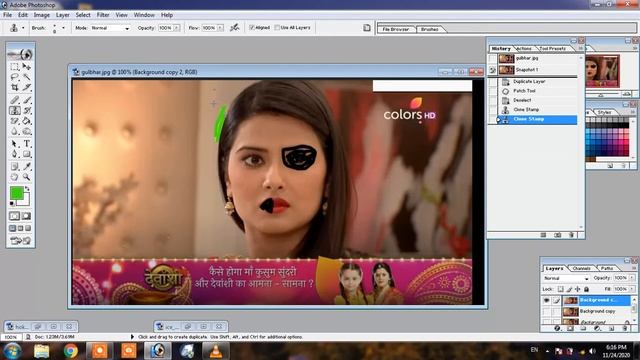Select the Clone Stamp tool in toolbox
The height and width of the screenshot is (360, 640).
coord(15,110)
